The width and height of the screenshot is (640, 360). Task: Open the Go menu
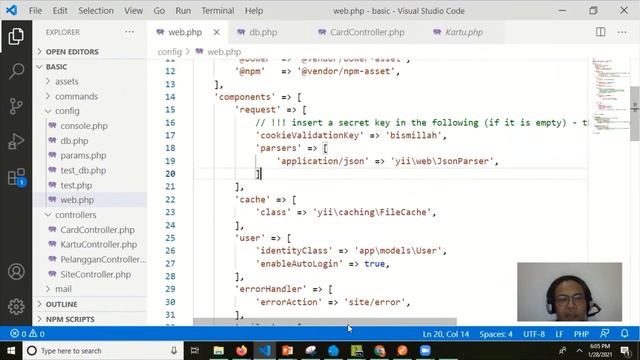click(159, 11)
